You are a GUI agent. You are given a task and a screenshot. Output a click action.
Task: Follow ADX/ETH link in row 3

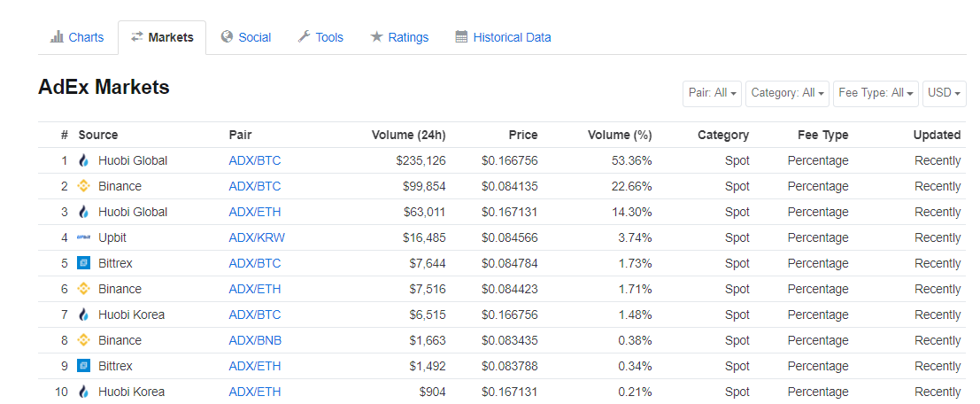255,212
